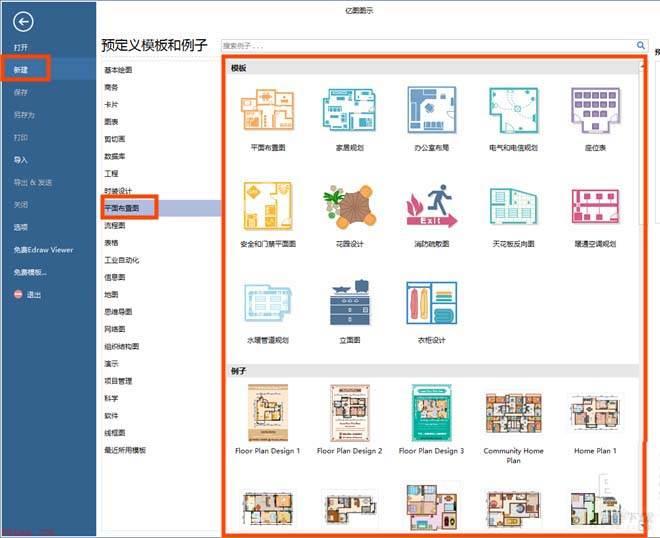Click the red 退出 exit icon
Screen dimensions: 660x538
pos(18,294)
